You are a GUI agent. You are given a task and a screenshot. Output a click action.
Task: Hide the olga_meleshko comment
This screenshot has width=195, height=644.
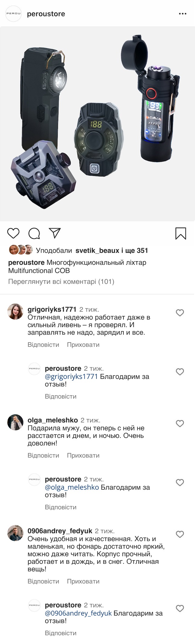tap(83, 455)
